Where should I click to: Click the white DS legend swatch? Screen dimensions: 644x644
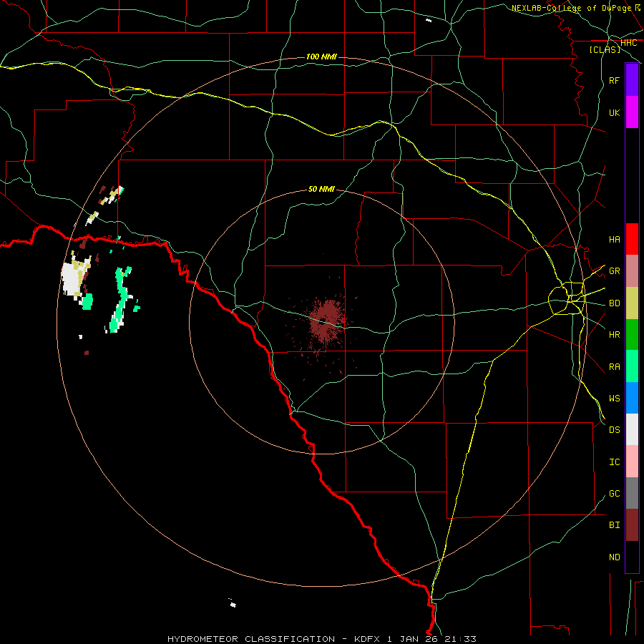632,429
